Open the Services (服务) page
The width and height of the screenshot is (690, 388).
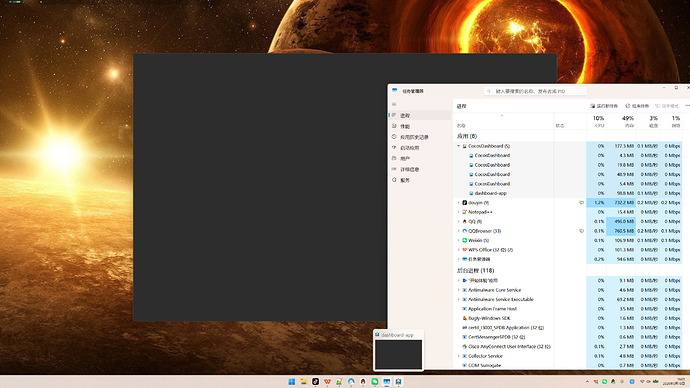point(420,180)
